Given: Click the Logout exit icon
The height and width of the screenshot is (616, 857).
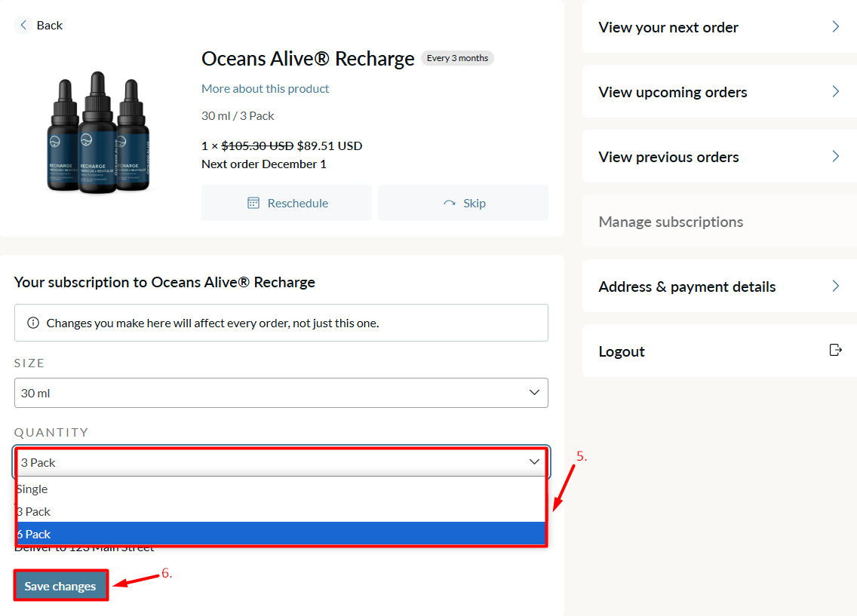Looking at the screenshot, I should pyautogui.click(x=835, y=350).
